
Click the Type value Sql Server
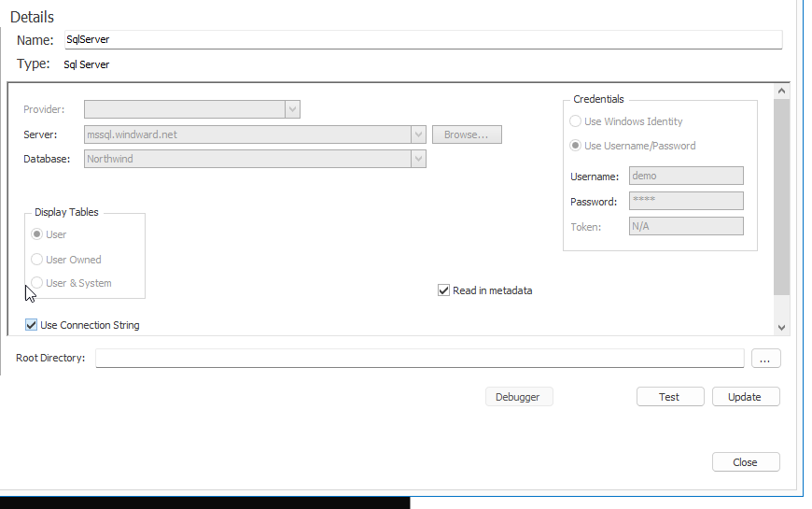pos(87,64)
